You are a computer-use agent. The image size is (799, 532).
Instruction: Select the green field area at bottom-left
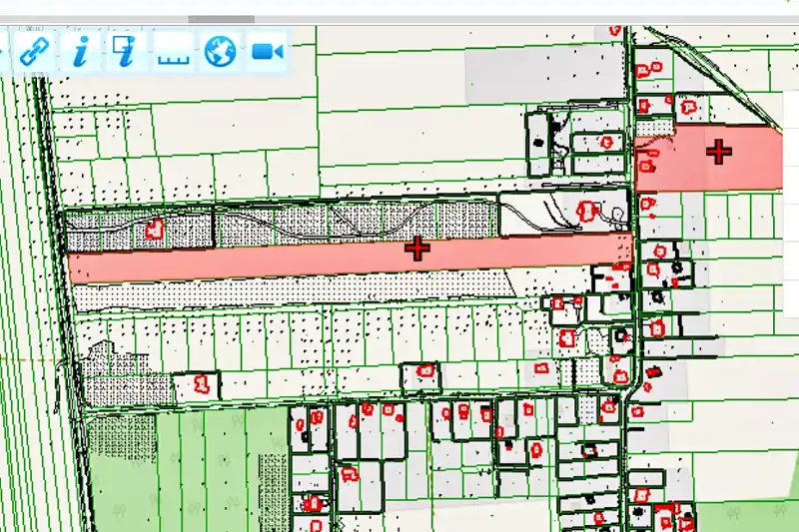[x=190, y=469]
